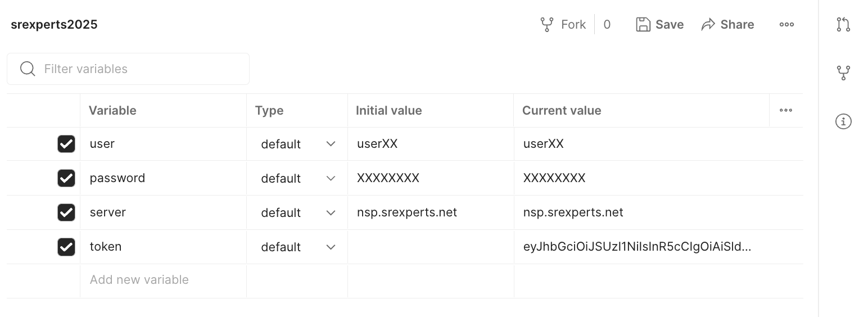Click the Filter variables search field
This screenshot has width=868, height=317.
coord(141,69)
